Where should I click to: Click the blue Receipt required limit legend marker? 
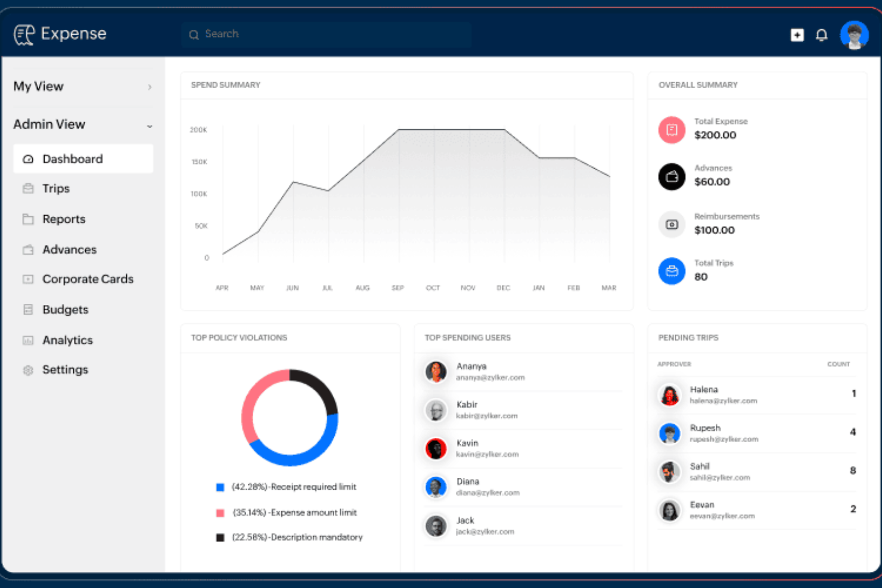coord(219,487)
